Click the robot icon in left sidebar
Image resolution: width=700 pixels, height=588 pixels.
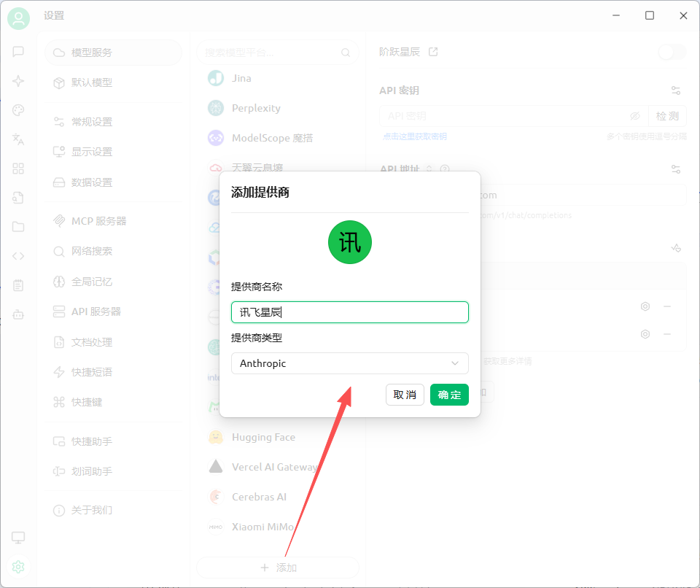(18, 314)
